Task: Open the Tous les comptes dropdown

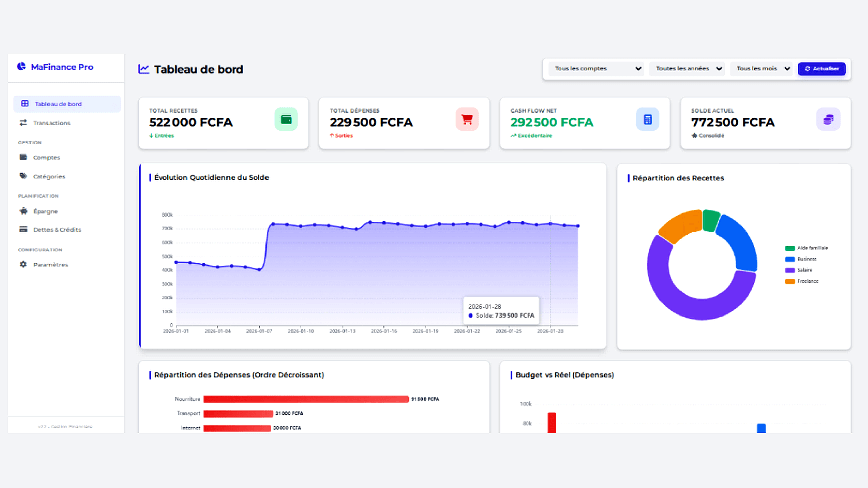Action: (596, 68)
